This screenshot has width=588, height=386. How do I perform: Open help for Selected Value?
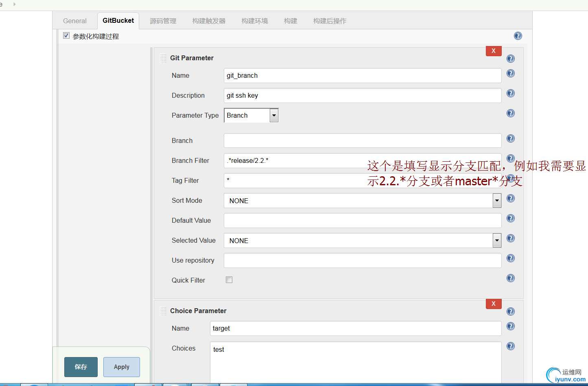coord(511,238)
